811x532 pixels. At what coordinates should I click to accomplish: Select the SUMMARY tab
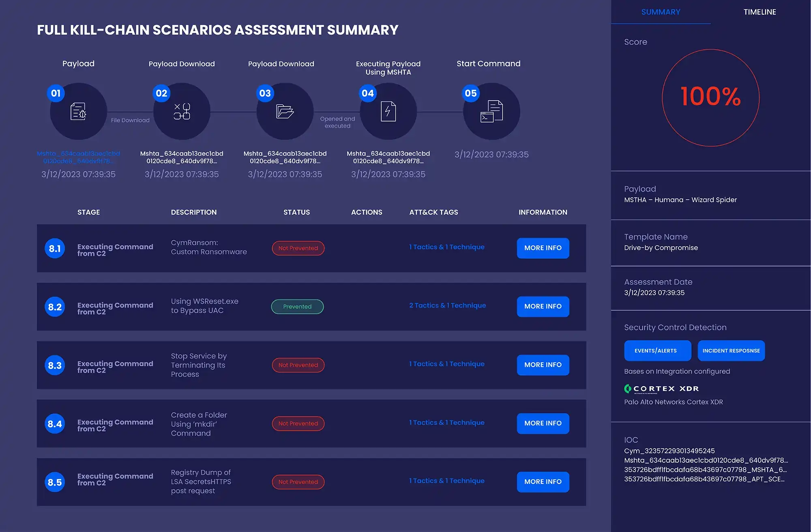661,12
